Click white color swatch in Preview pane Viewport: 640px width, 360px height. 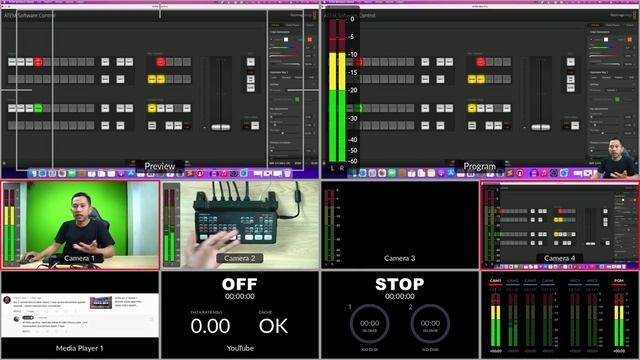[x=286, y=40]
